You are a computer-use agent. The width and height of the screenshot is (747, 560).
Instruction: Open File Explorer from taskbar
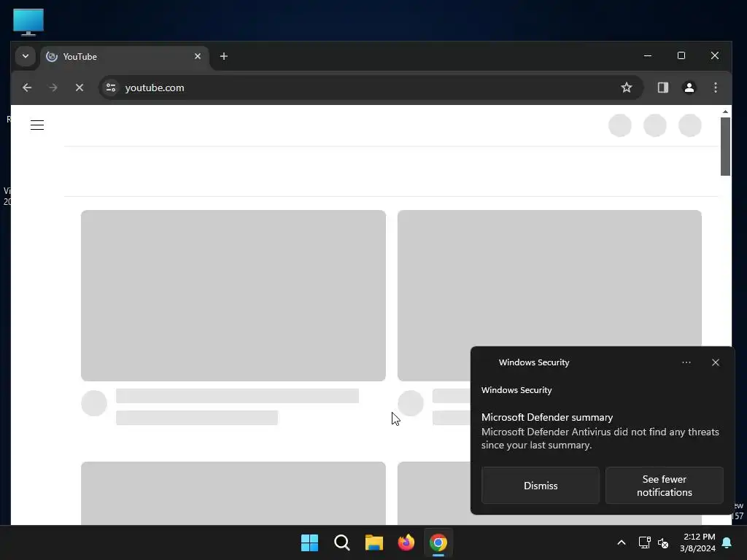[x=374, y=542]
